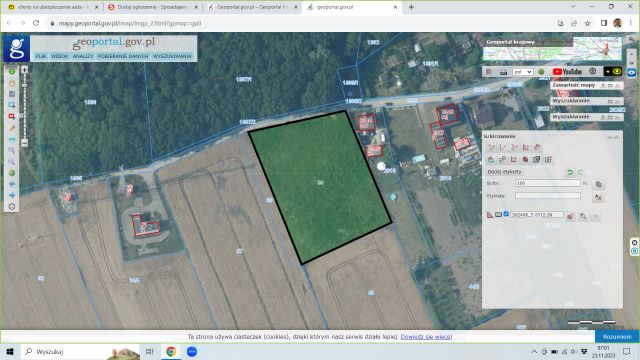This screenshot has width=640, height=360.
Task: Select the red rectangle selection tool
Action: click(12, 117)
